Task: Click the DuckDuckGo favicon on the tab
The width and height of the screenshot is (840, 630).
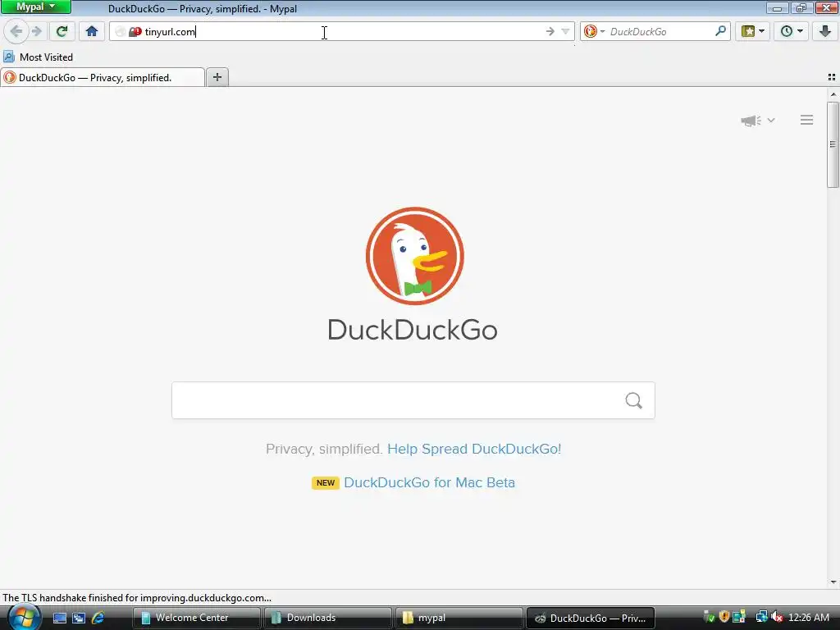Action: [10, 78]
